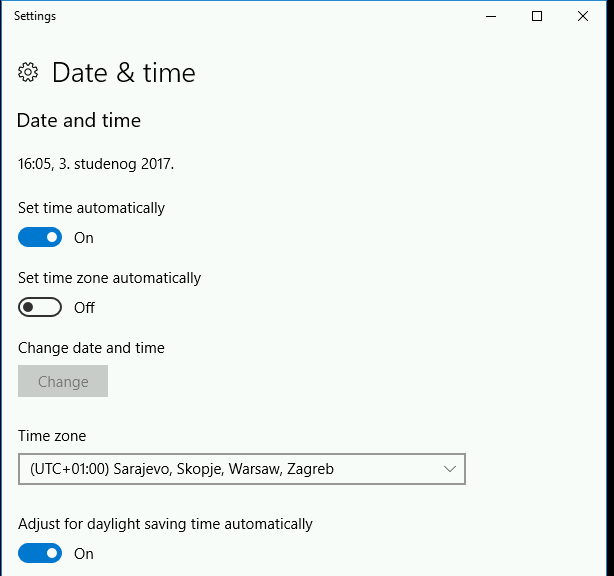Image resolution: width=614 pixels, height=576 pixels.
Task: Click the Change date and time label
Action: click(91, 348)
